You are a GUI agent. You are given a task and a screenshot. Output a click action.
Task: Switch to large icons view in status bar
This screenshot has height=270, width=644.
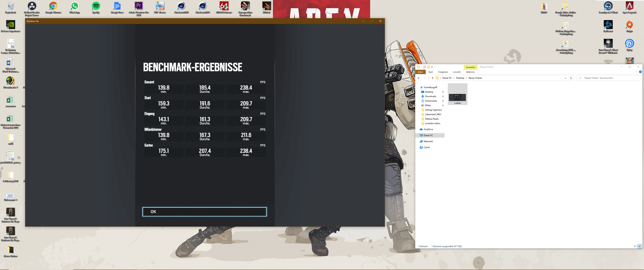[x=640, y=246]
